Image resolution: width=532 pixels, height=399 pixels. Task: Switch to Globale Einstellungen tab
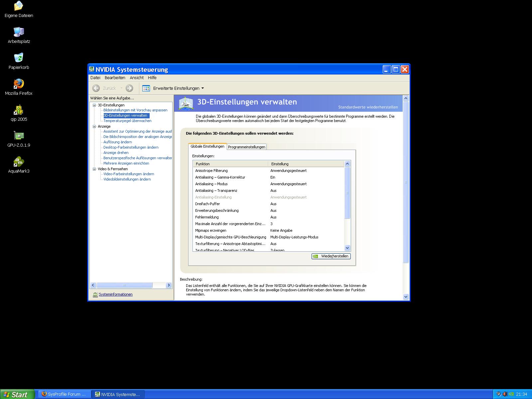point(207,146)
